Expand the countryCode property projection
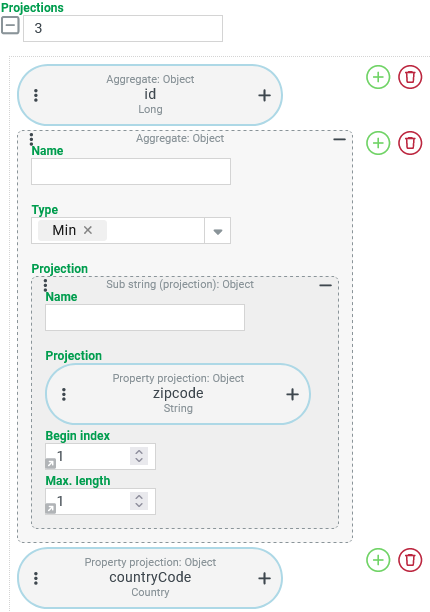 pos(265,578)
